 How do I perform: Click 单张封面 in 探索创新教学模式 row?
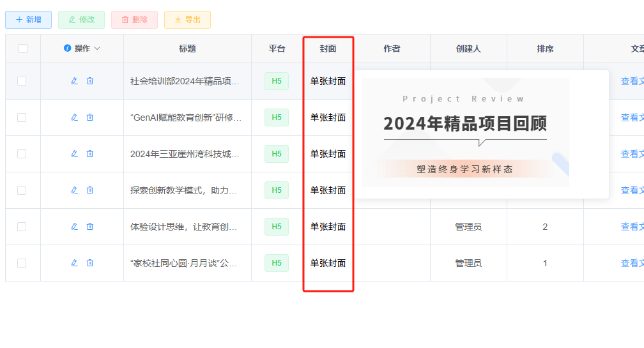pyautogui.click(x=328, y=190)
